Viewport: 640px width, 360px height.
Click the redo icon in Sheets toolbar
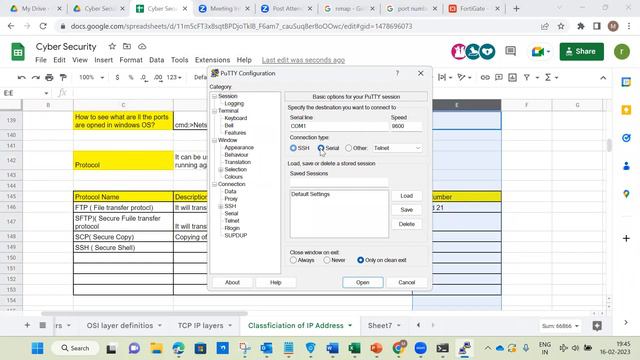(x=36, y=77)
